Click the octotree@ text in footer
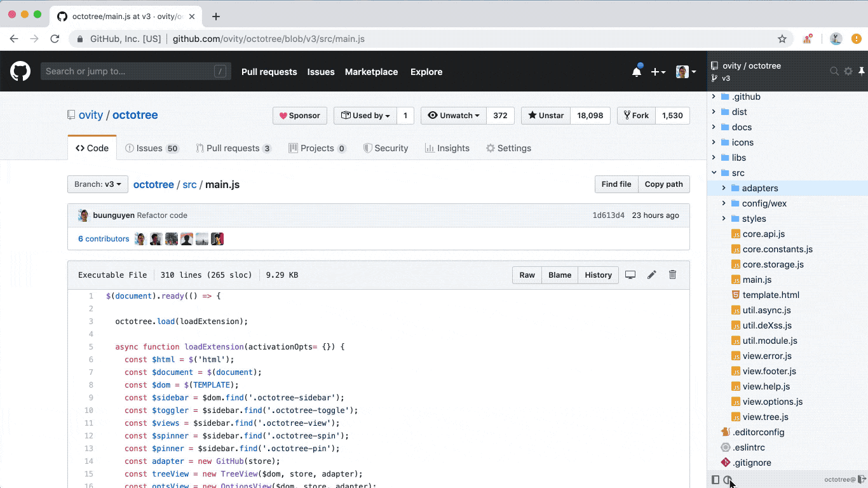This screenshot has height=488, width=868. (840, 480)
